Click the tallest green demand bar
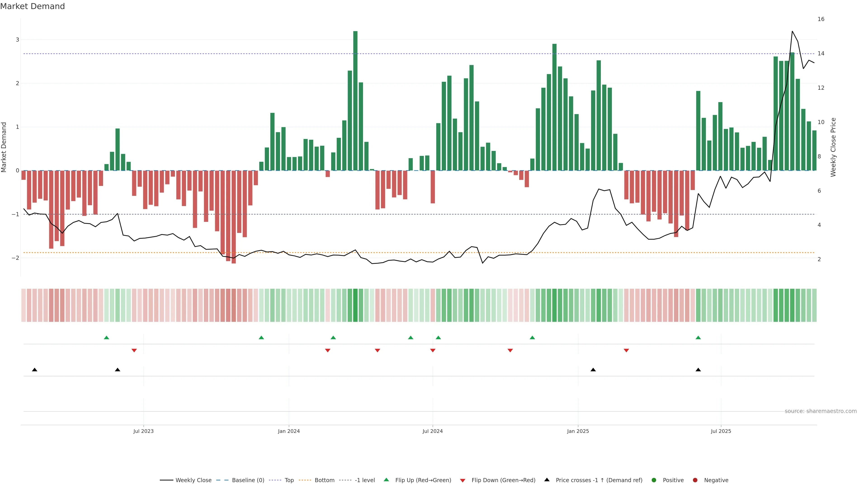This screenshot has height=488, width=868. 355,101
